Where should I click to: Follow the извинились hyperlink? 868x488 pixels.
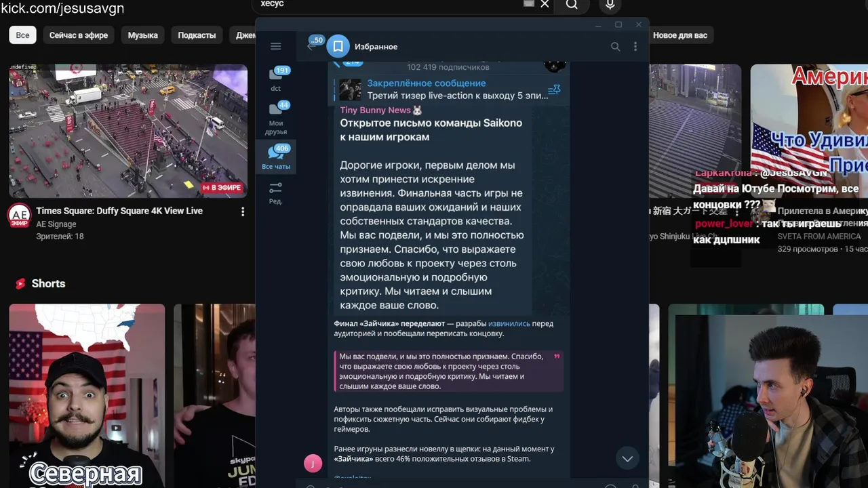pyautogui.click(x=509, y=323)
